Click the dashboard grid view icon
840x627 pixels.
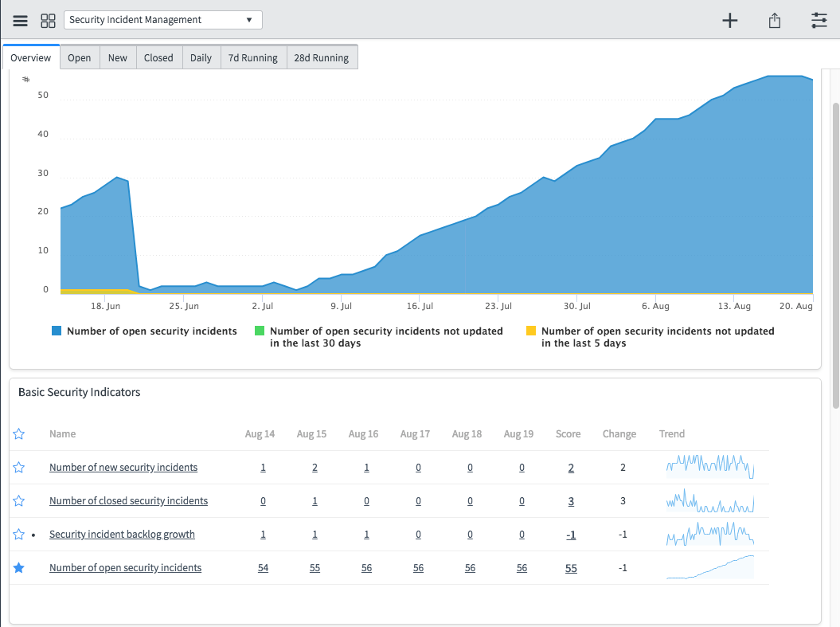(x=48, y=20)
